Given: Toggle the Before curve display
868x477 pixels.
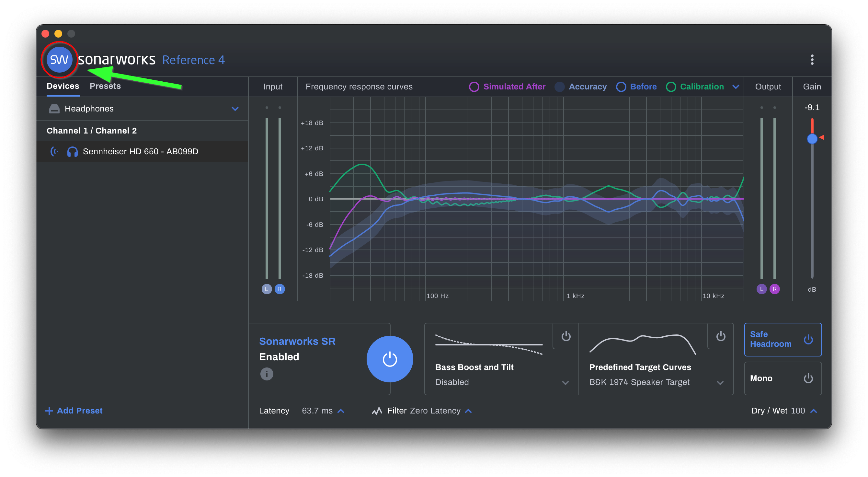Looking at the screenshot, I should [x=636, y=87].
